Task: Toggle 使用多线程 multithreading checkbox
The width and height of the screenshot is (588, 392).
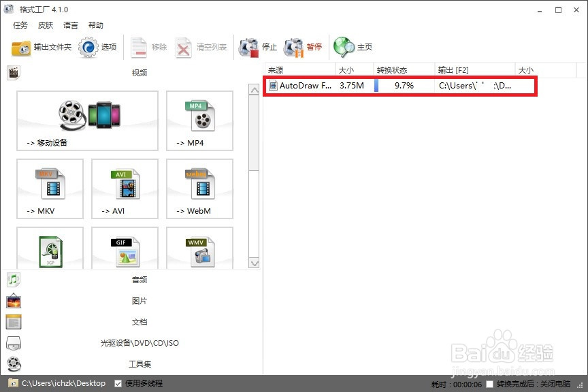Action: coord(118,383)
